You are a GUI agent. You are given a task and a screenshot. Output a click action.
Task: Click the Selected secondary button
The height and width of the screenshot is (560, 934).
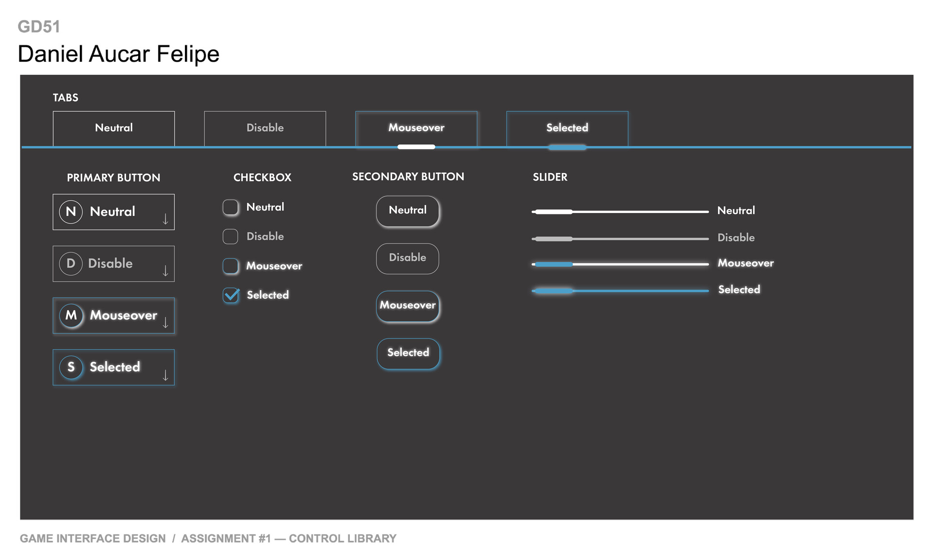pos(408,353)
